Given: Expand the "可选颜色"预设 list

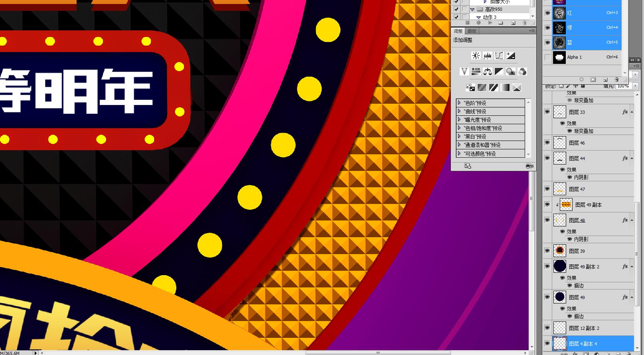Looking at the screenshot, I should [459, 153].
